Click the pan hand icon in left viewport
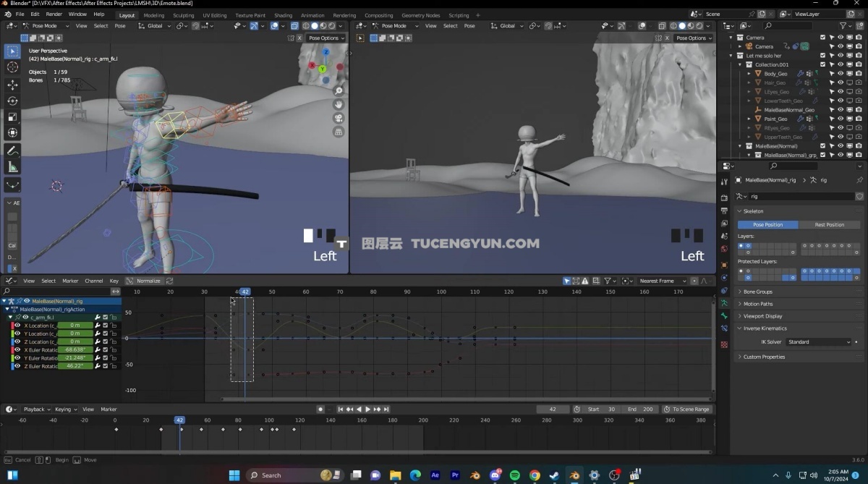The image size is (868, 484). 339,104
